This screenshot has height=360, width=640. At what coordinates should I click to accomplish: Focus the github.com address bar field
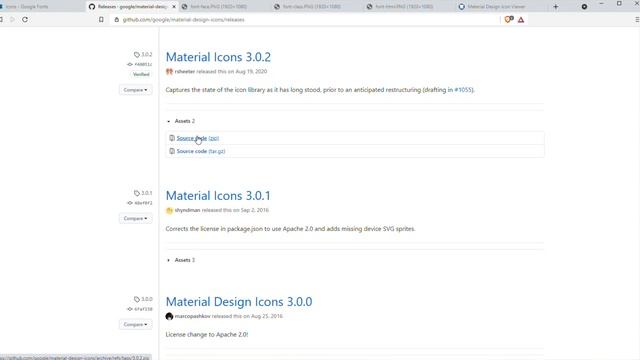304,20
